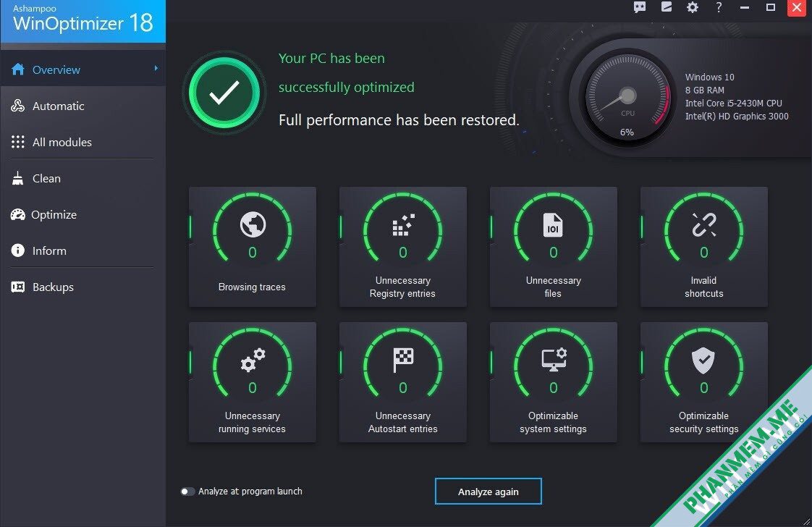Image resolution: width=812 pixels, height=527 pixels.
Task: Click the Ashampoo WinOptimizer 18 logo
Action: (x=83, y=20)
